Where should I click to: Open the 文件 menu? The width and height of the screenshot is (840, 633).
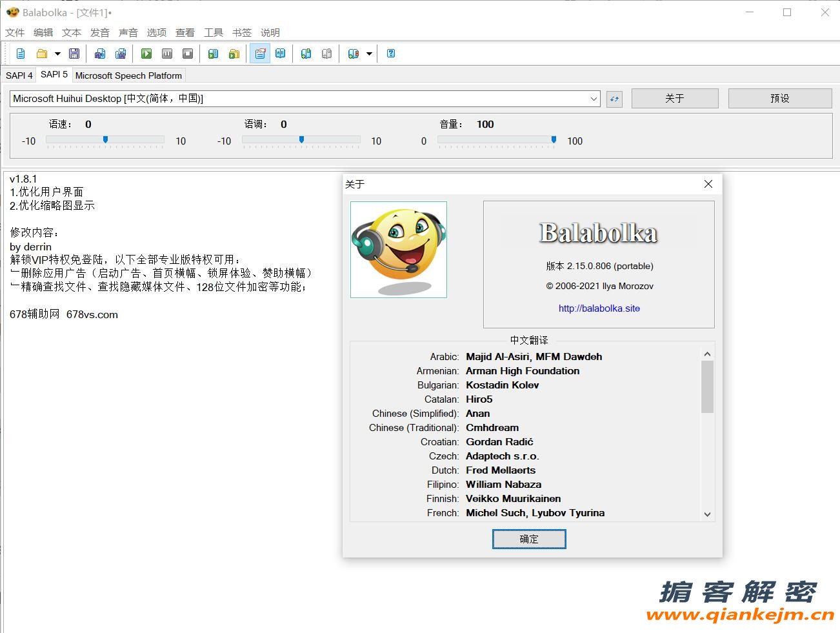(x=15, y=32)
